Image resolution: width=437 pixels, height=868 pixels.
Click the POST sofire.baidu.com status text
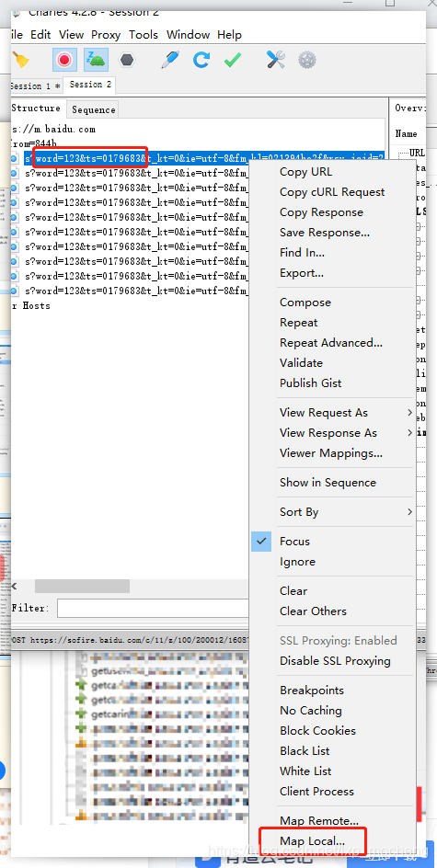130,640
